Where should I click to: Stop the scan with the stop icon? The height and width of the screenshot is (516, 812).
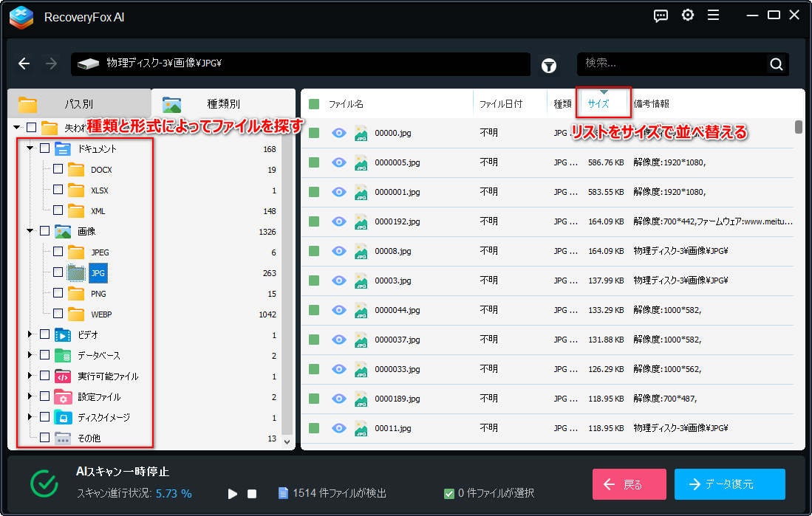pos(252,494)
